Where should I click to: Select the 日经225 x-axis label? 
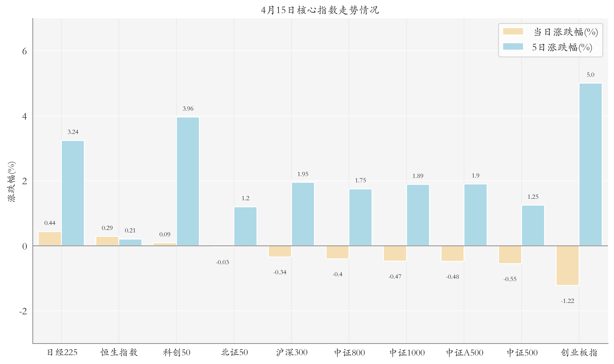pos(62,353)
